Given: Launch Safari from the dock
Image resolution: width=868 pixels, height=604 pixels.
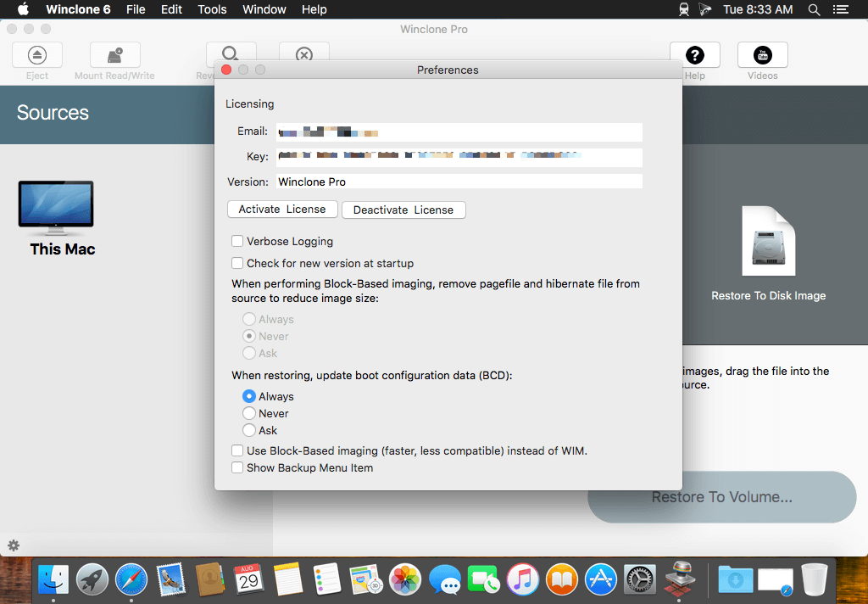Looking at the screenshot, I should pos(131,579).
